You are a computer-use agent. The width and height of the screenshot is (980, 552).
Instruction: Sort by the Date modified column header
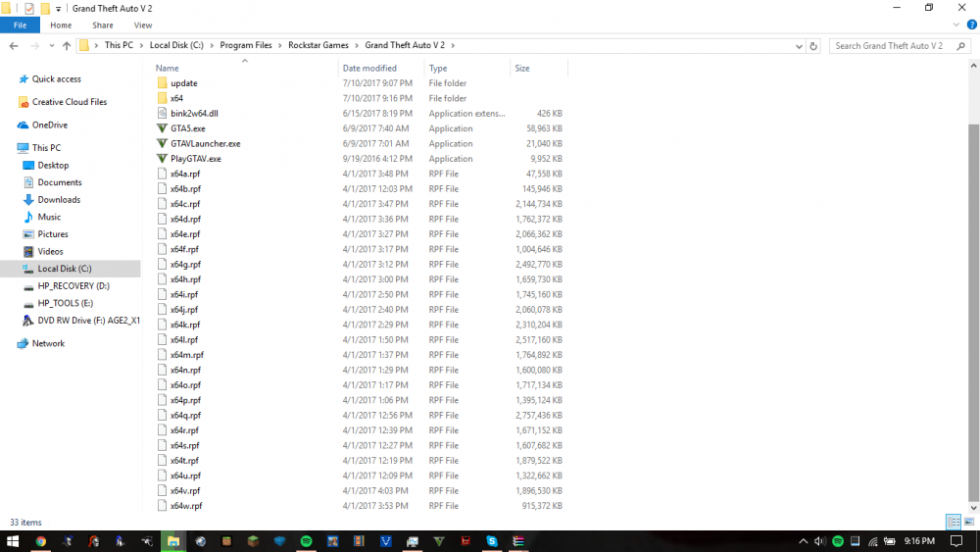click(369, 68)
